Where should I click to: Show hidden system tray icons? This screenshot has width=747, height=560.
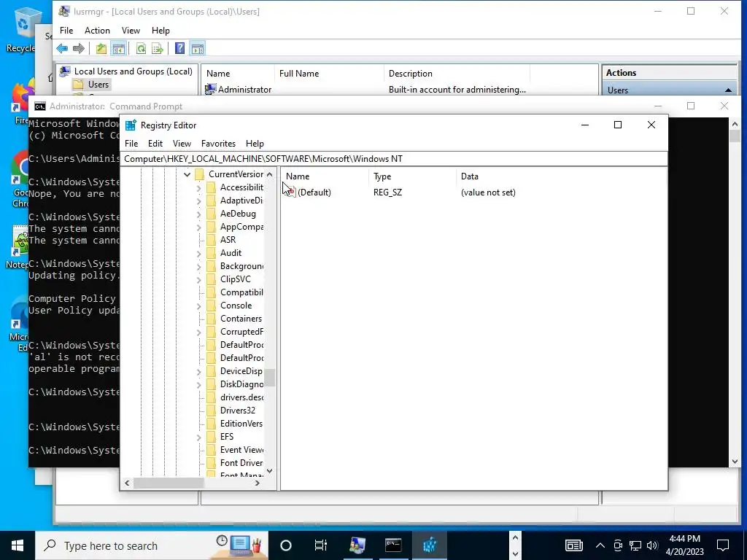pyautogui.click(x=600, y=545)
